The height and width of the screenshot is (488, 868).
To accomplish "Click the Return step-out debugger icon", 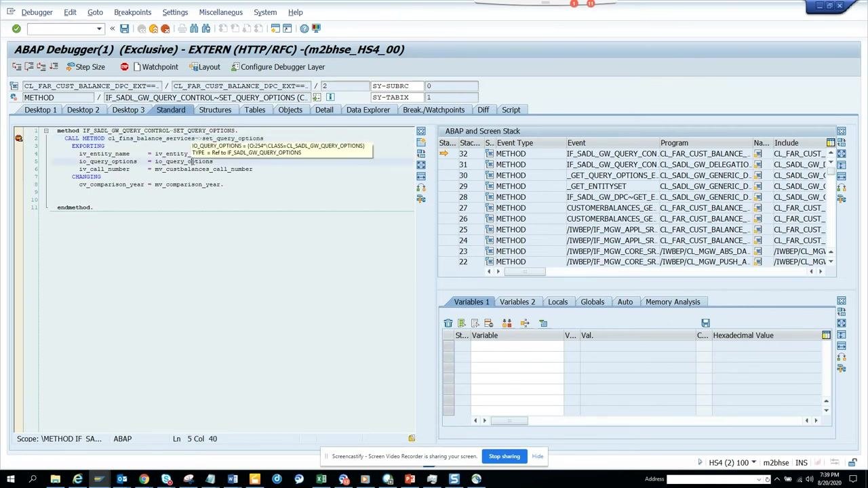I will (x=41, y=66).
